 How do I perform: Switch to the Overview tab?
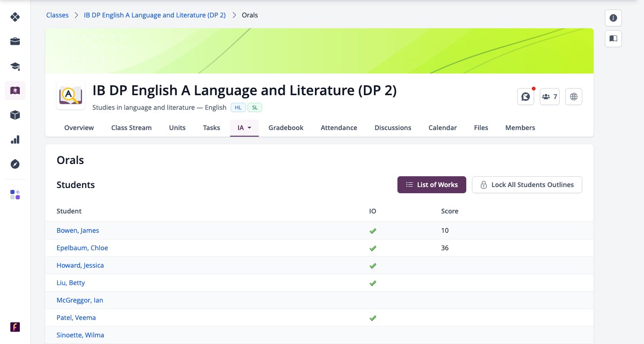(x=79, y=128)
